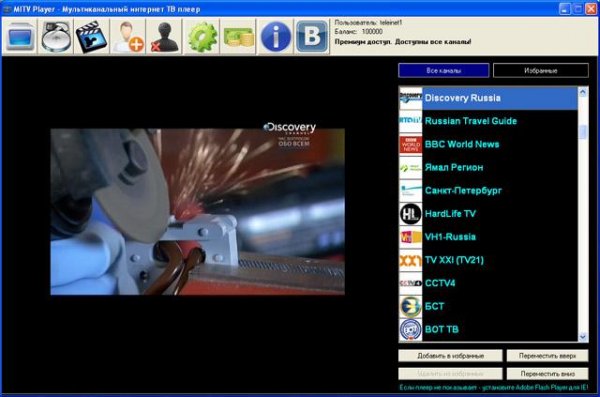
Task: Click the Discovery video playback area
Action: pos(197,212)
